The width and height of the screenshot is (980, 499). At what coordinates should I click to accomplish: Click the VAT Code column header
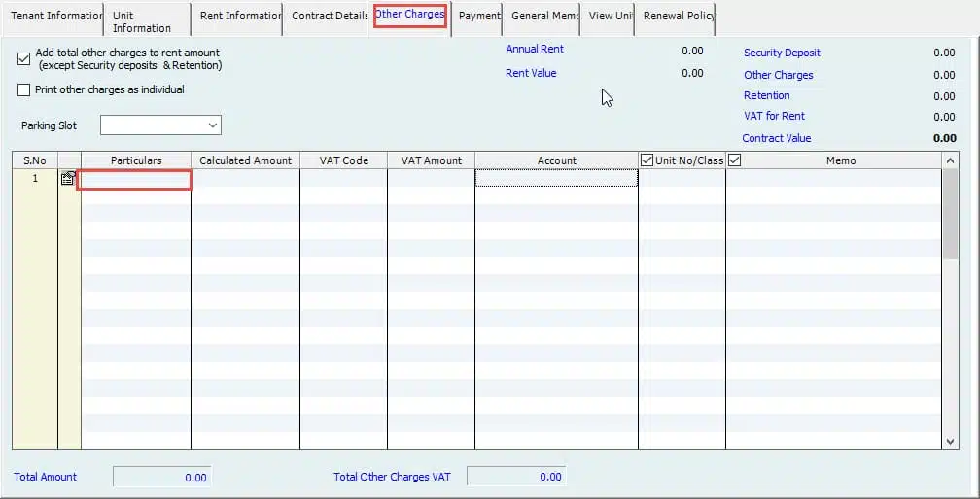343,160
